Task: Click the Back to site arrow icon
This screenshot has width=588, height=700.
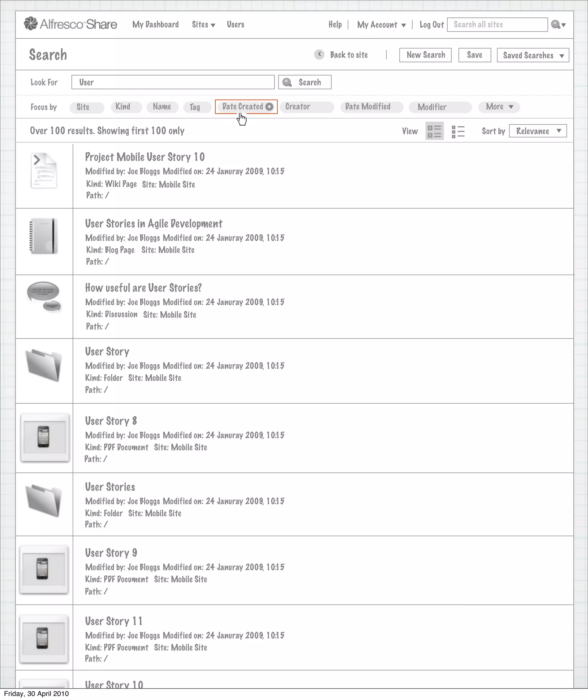Action: coord(319,54)
